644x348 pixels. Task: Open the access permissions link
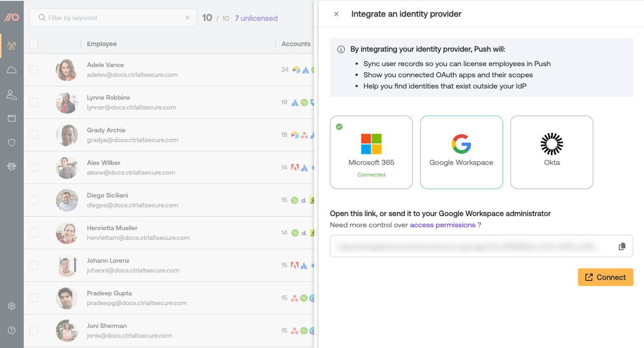coord(443,225)
